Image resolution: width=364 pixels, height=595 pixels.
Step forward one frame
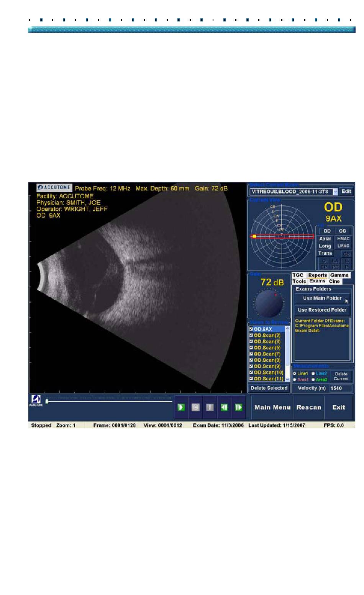pos(238,407)
